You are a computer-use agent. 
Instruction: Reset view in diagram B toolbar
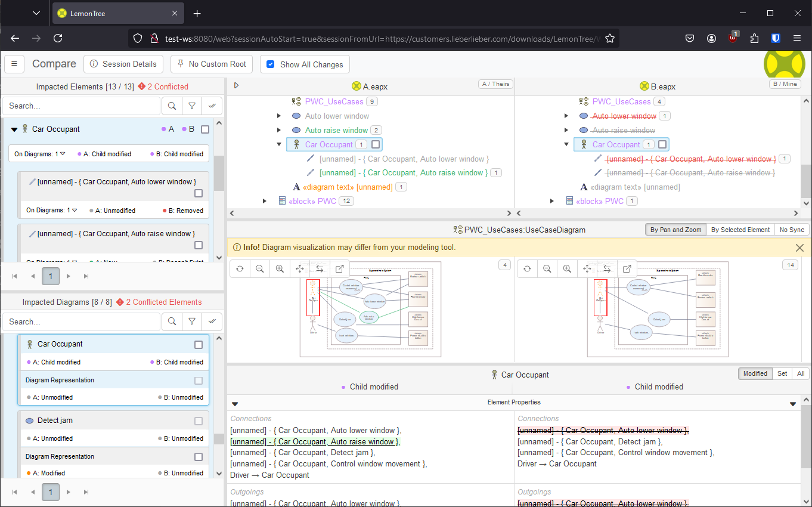click(x=527, y=268)
